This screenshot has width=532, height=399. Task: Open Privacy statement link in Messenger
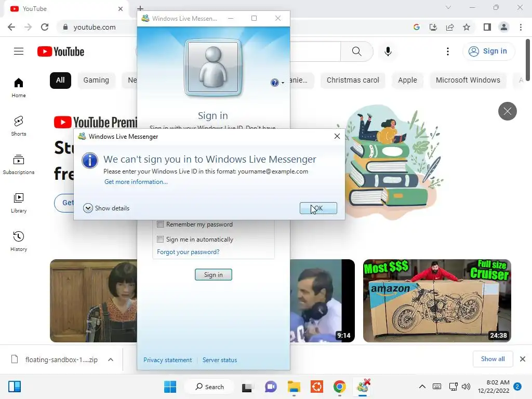168,360
